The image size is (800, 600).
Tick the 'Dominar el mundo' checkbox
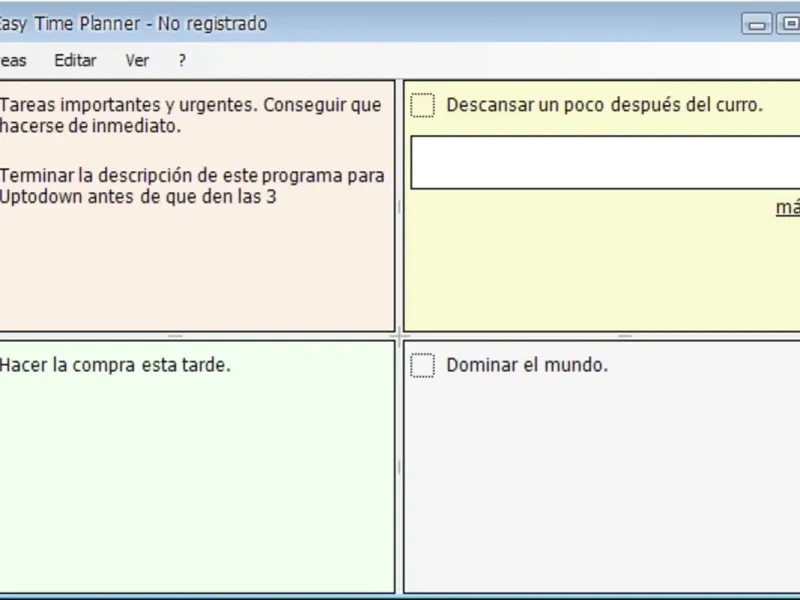[x=423, y=366]
